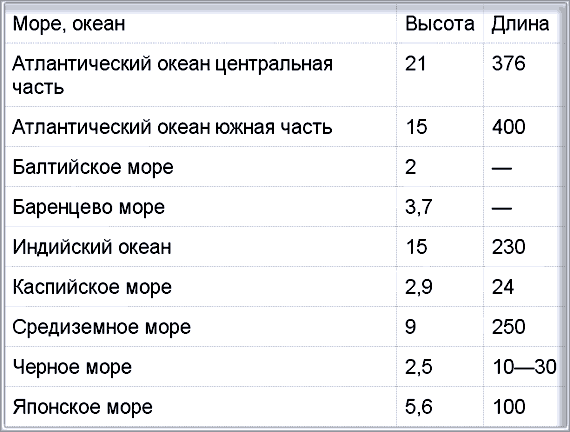Select height value 5,6 for Japan Sea
This screenshot has width=570, height=432.
pyautogui.click(x=419, y=407)
